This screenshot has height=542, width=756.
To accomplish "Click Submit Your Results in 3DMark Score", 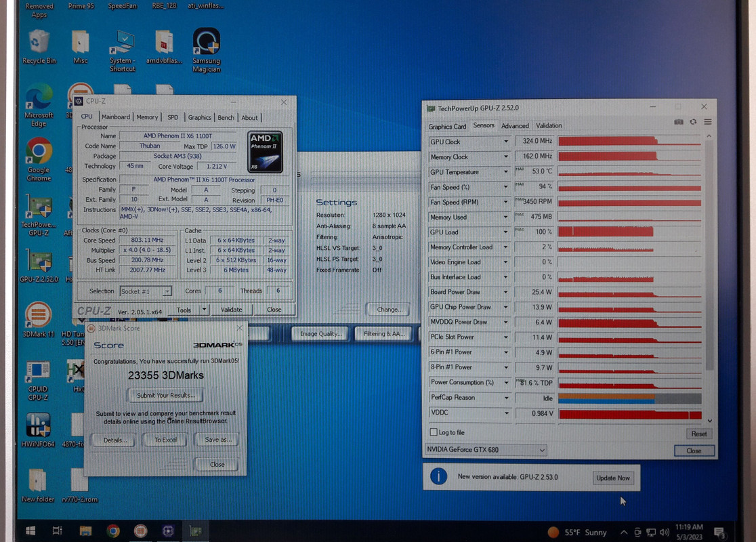I will tap(166, 396).
